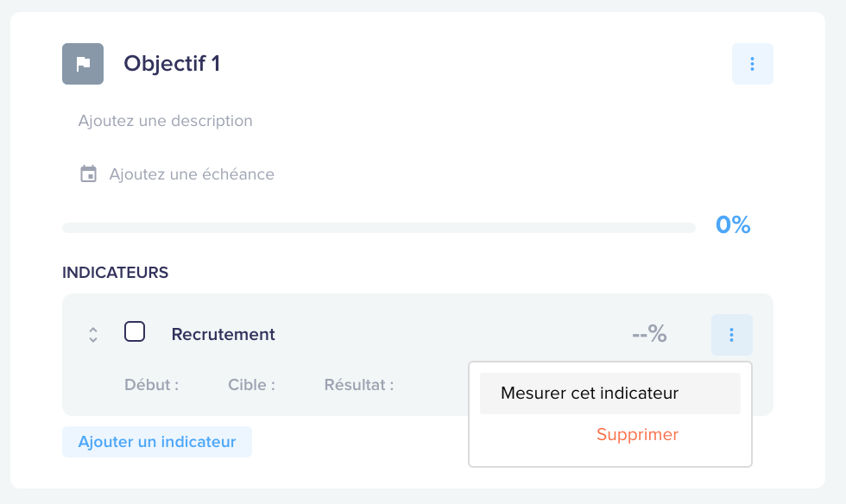
Task: Choose 'Supprimer' from the indicator menu
Action: [x=637, y=434]
